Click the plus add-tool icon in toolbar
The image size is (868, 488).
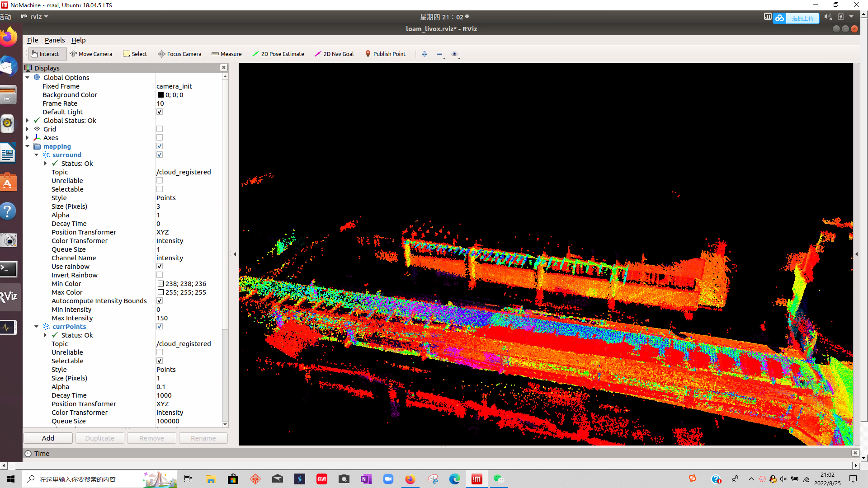pos(425,54)
